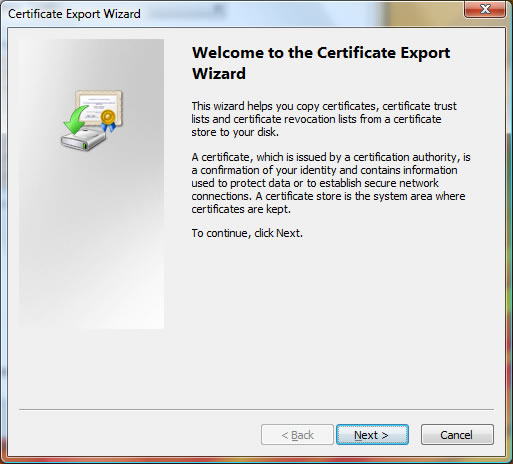
Task: Click the paragraph starting with This wizard helps
Action: [x=324, y=119]
